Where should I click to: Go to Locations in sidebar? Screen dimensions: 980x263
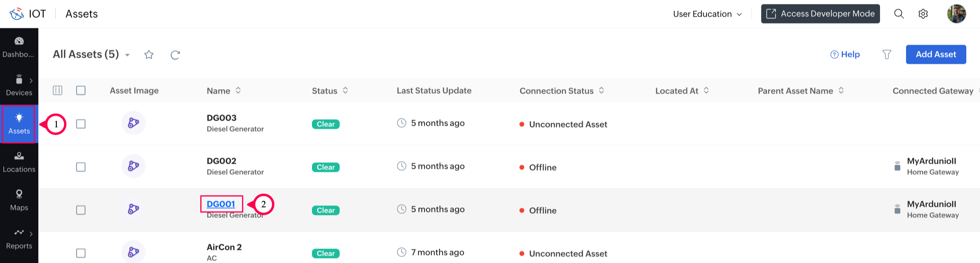point(19,162)
